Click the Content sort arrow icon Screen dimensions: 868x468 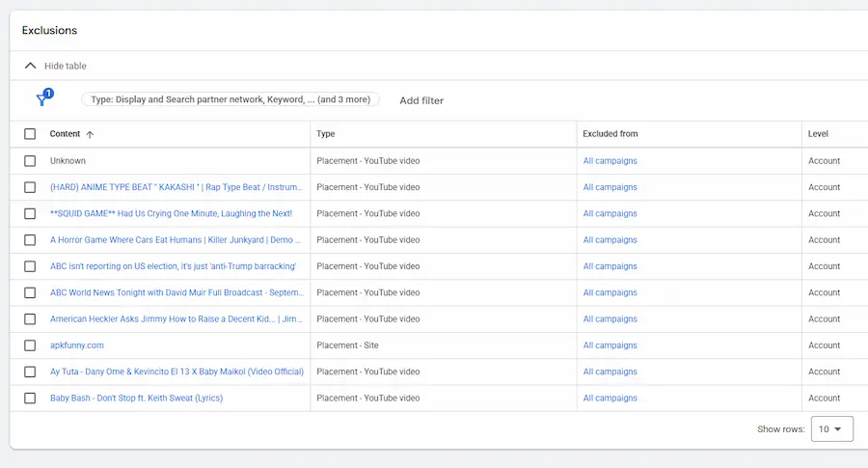(90, 134)
